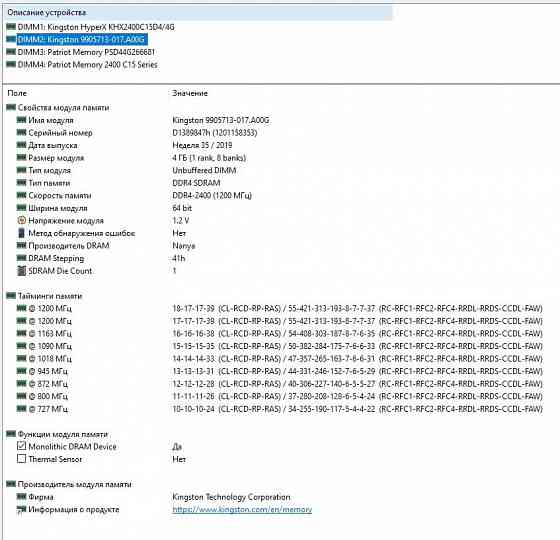The image size is (560, 540).
Task: Open the kingston.com/en/memory link
Action: [242, 510]
